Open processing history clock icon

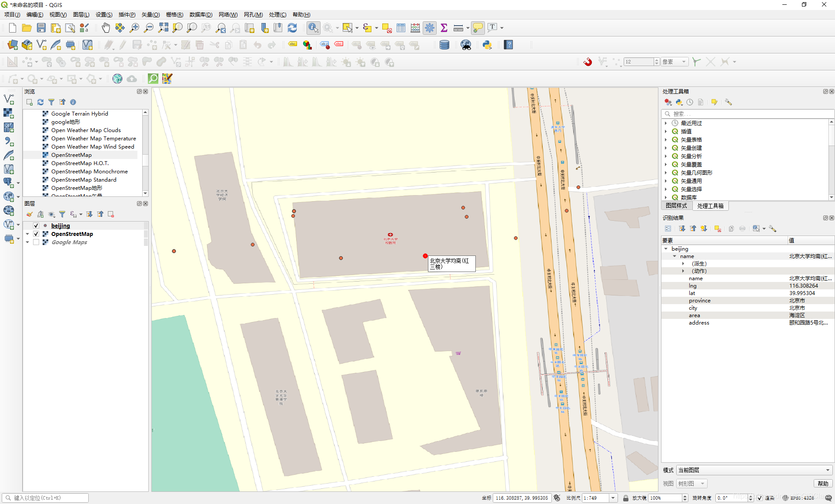[690, 102]
